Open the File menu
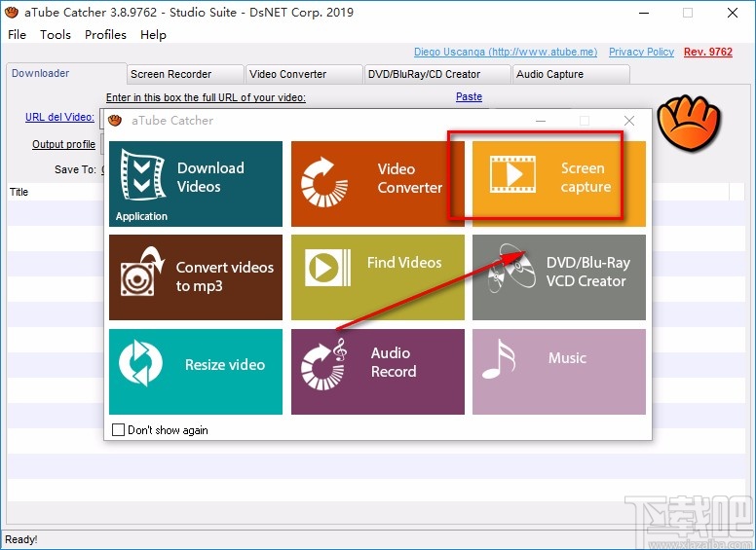The width and height of the screenshot is (756, 550). click(x=17, y=35)
